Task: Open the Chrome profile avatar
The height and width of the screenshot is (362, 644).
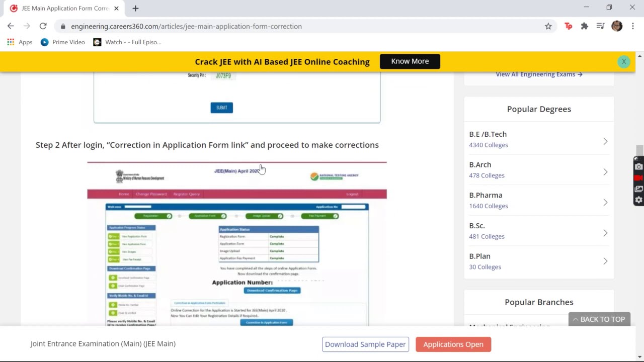Action: coord(617,26)
